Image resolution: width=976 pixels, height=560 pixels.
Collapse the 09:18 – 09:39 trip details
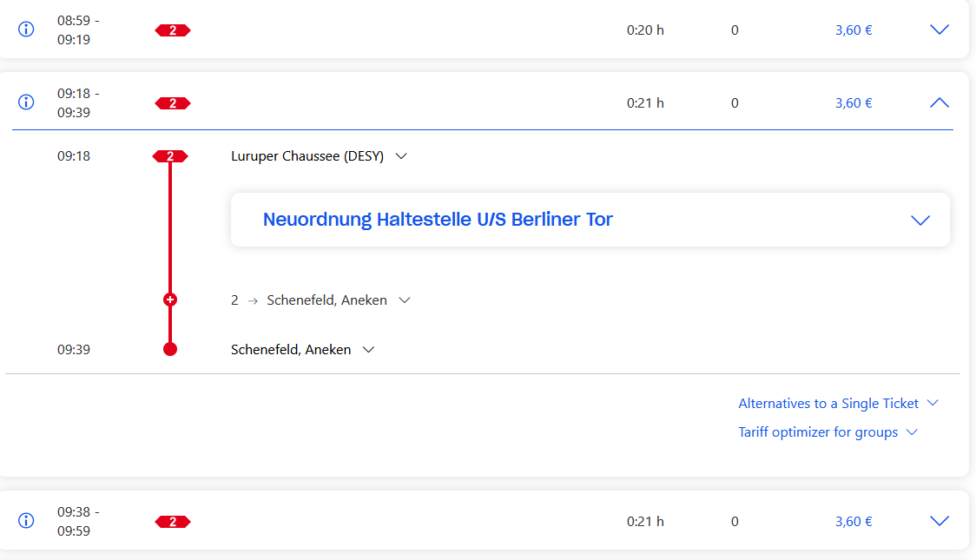coord(940,102)
